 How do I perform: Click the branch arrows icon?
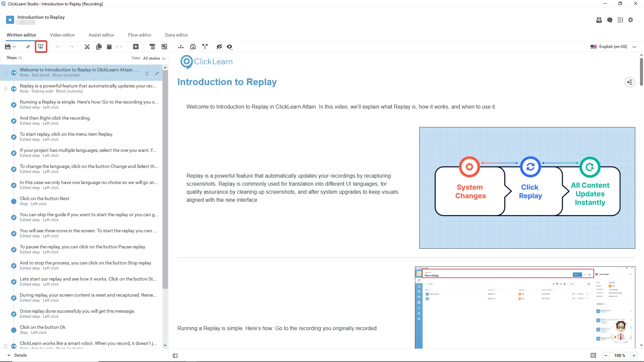[x=205, y=47]
